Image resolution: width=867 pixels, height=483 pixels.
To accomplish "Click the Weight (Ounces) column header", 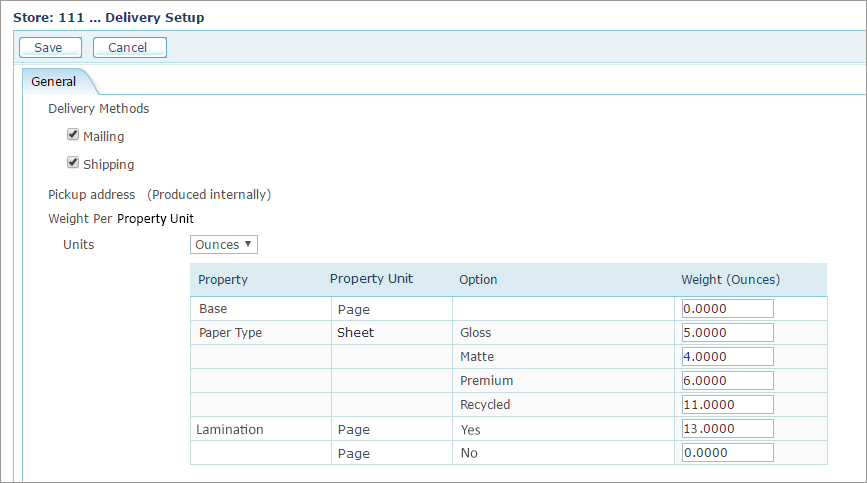I will pos(730,280).
